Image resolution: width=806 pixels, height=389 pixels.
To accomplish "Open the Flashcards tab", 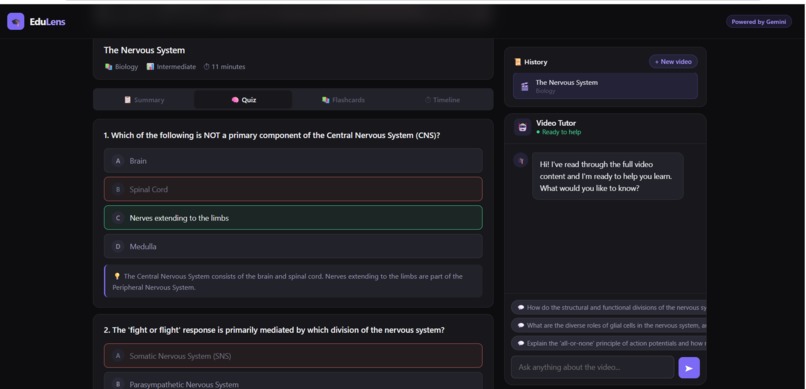I will click(x=343, y=100).
